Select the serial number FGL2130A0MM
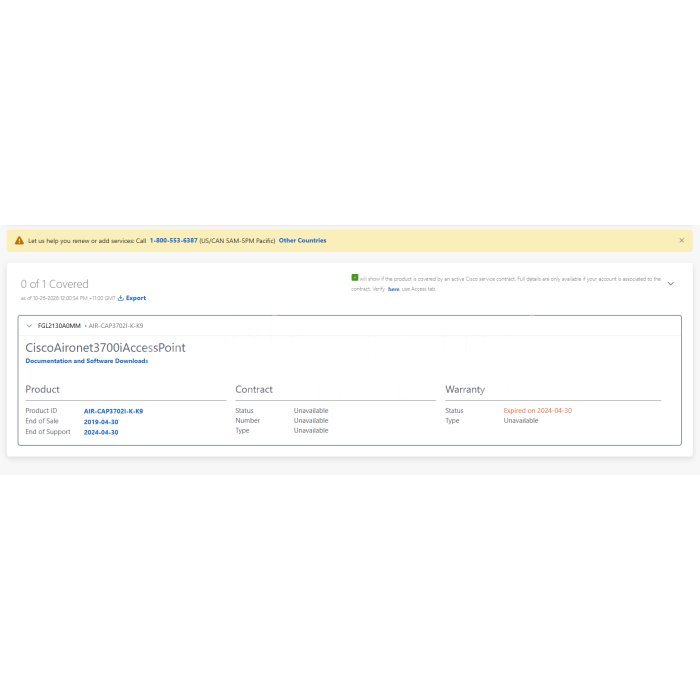 click(59, 326)
